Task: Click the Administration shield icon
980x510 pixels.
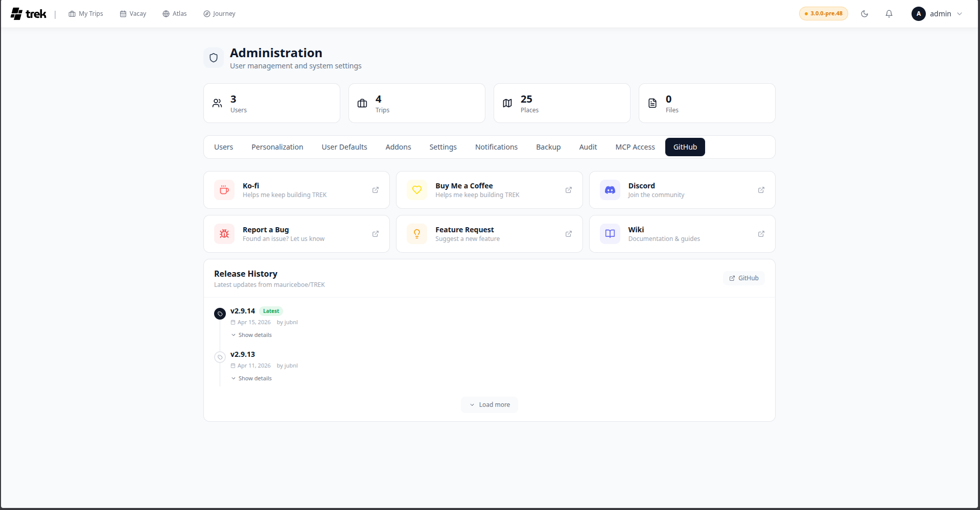Action: pyautogui.click(x=214, y=58)
